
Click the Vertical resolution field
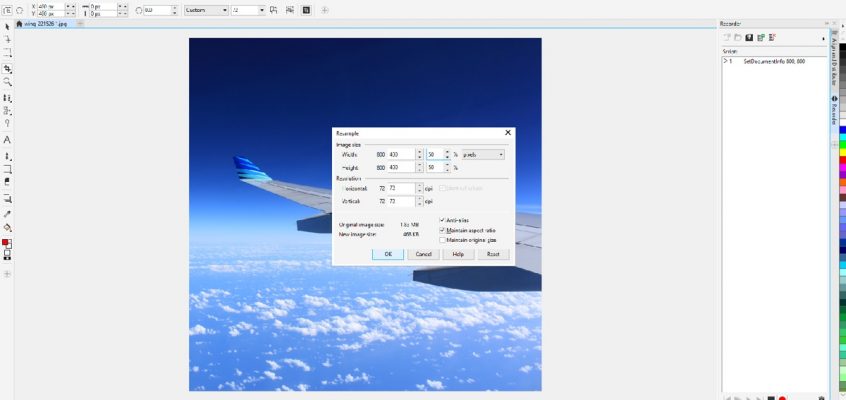pos(401,201)
